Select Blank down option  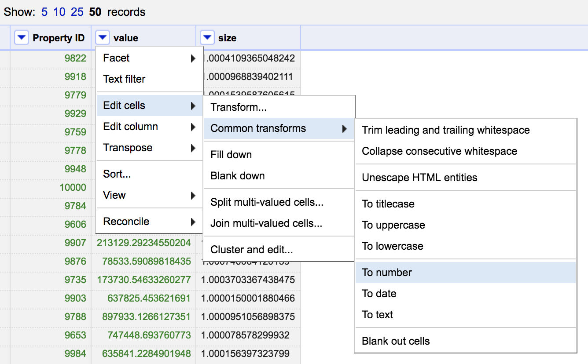(279, 176)
